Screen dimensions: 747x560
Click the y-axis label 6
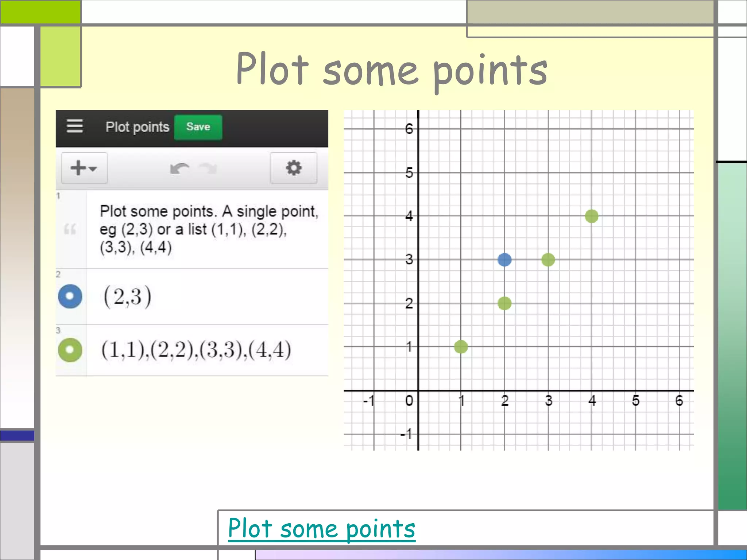(x=409, y=129)
